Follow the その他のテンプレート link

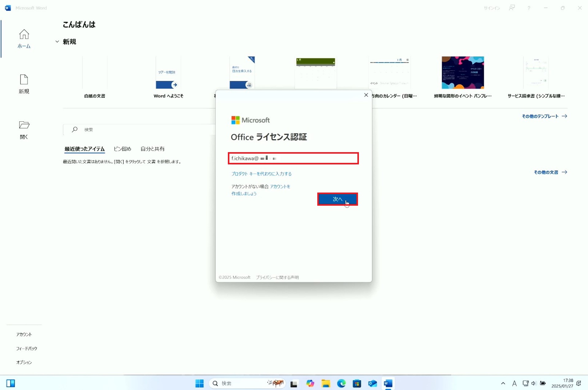click(545, 116)
